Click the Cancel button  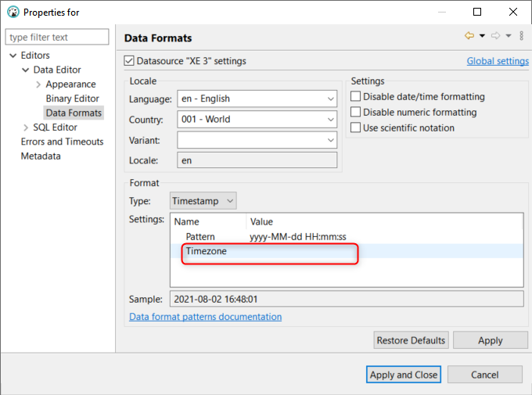pos(484,375)
